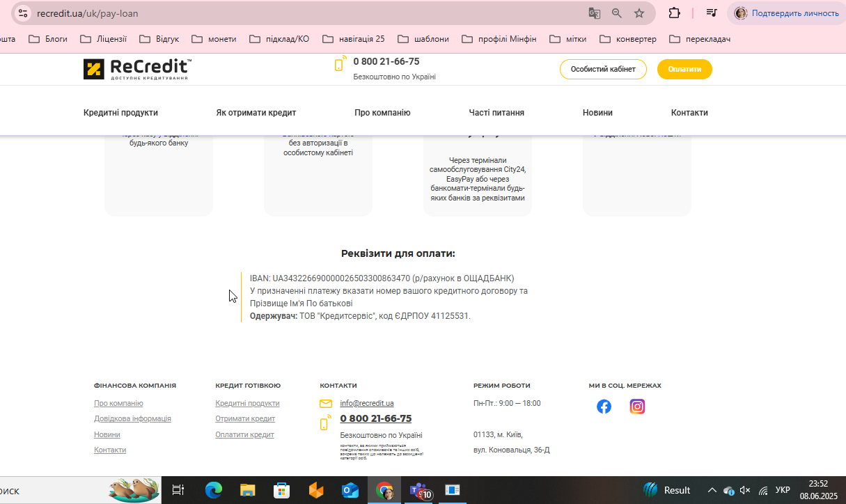The width and height of the screenshot is (846, 504).
Task: Open the навігація 25 bookmark folder
Action: click(x=354, y=39)
